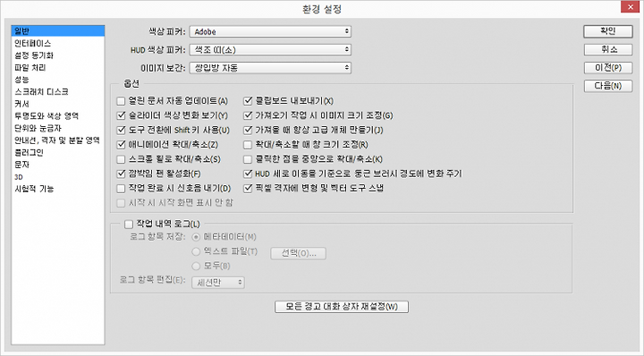The width and height of the screenshot is (644, 356).
Task: Toggle HUD 세로 이동 브러시 경도 checkbox
Action: pos(248,174)
